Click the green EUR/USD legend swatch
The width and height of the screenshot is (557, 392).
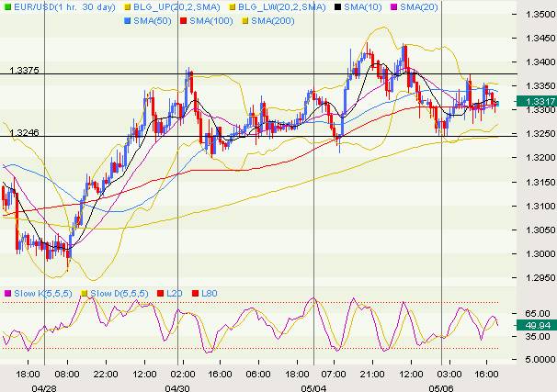point(7,7)
